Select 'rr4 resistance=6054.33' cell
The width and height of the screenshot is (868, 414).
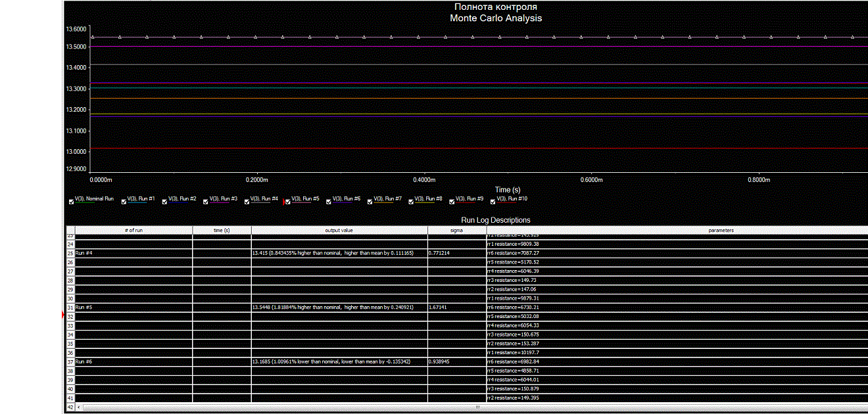[x=677, y=326]
